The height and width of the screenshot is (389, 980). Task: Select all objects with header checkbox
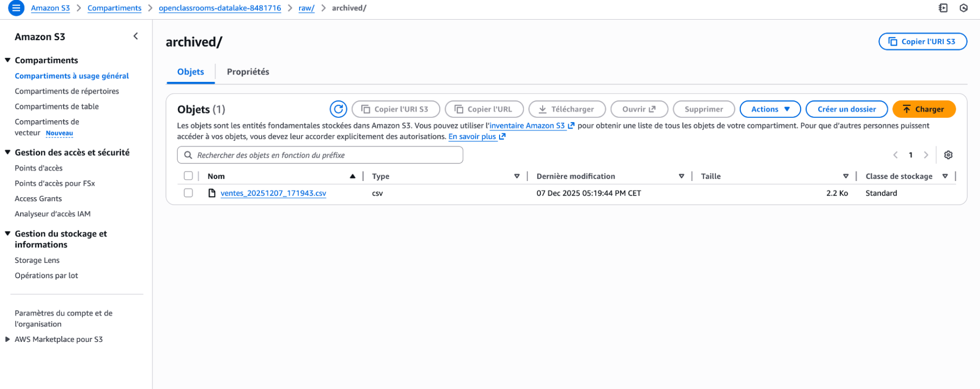[x=188, y=176]
